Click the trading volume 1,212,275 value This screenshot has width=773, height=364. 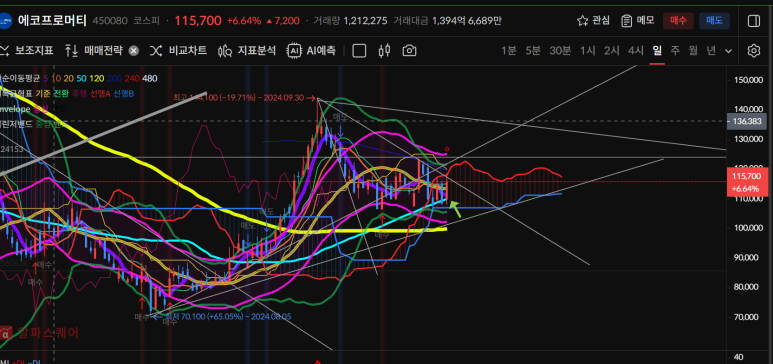tap(365, 21)
